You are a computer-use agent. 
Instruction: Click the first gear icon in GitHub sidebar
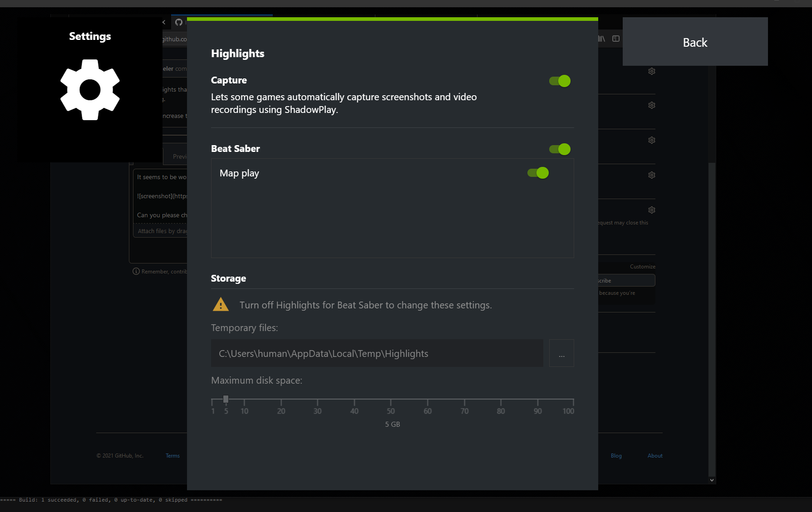pos(652,71)
